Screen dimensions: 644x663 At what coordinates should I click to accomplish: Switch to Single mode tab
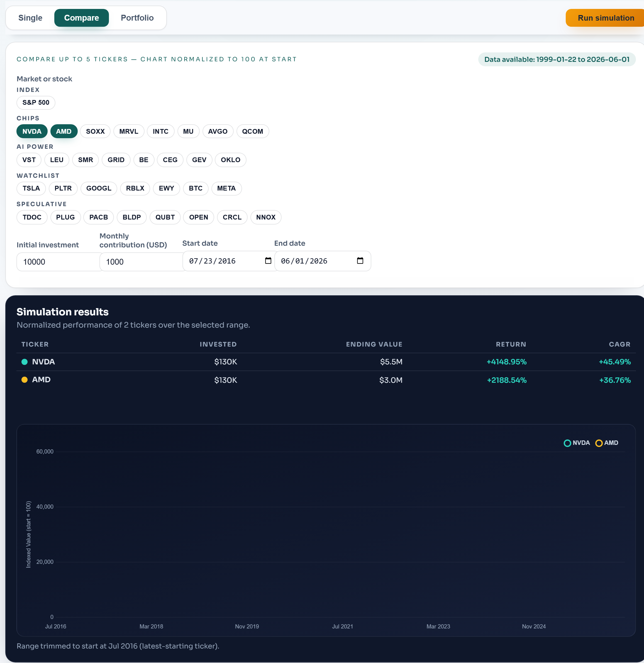tap(30, 18)
